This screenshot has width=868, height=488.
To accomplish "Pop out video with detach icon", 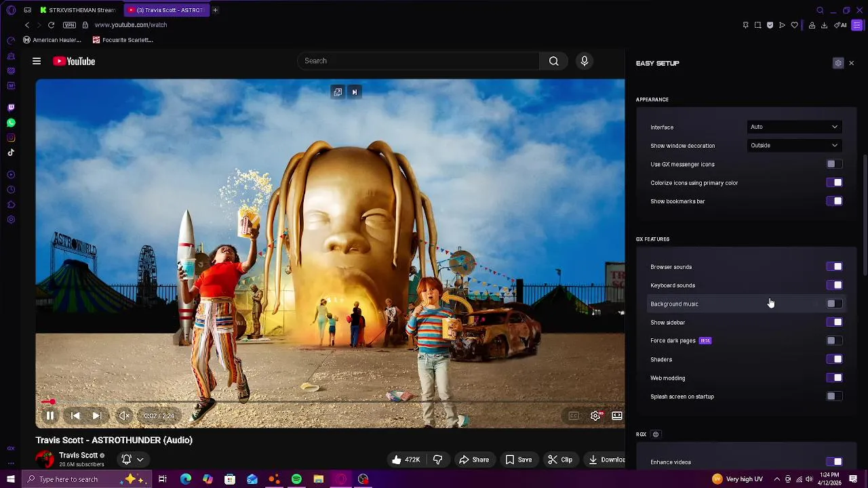I will tap(338, 92).
